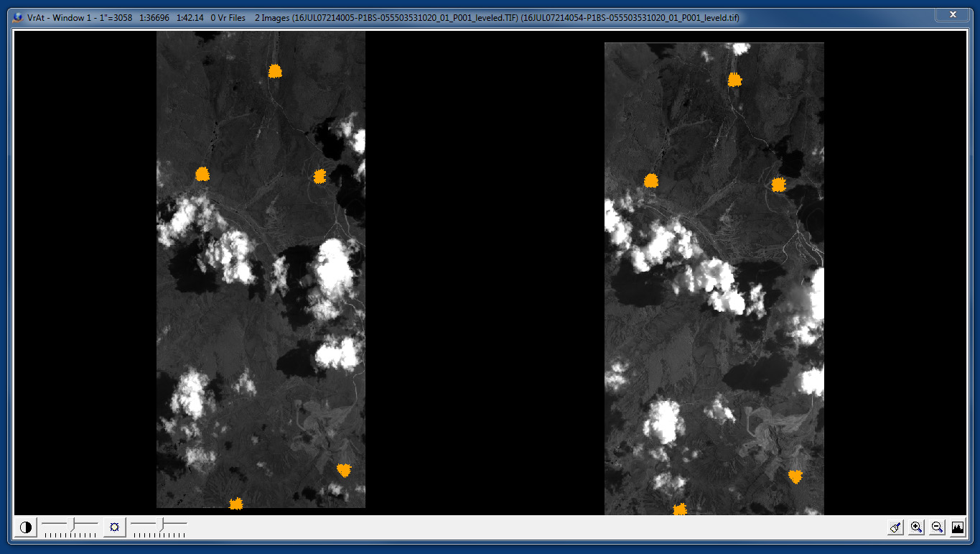Open the histogram display button
Image resolution: width=980 pixels, height=554 pixels.
(957, 527)
